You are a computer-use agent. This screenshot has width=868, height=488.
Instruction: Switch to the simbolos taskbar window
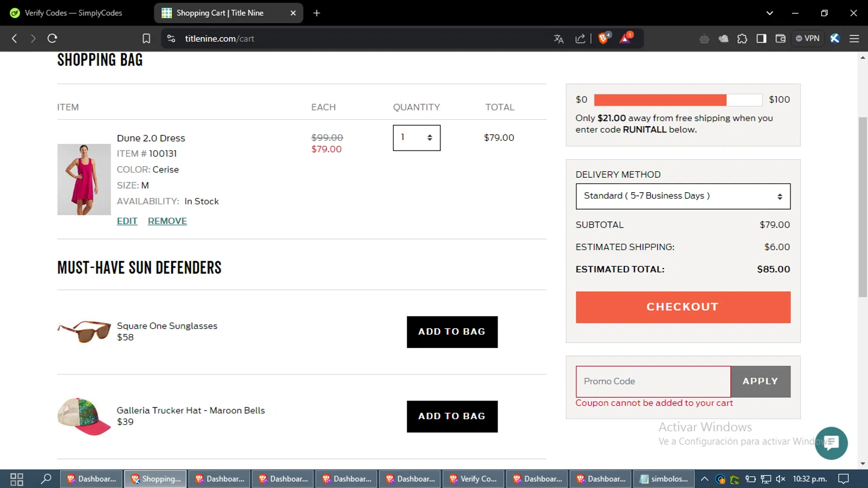point(663,479)
